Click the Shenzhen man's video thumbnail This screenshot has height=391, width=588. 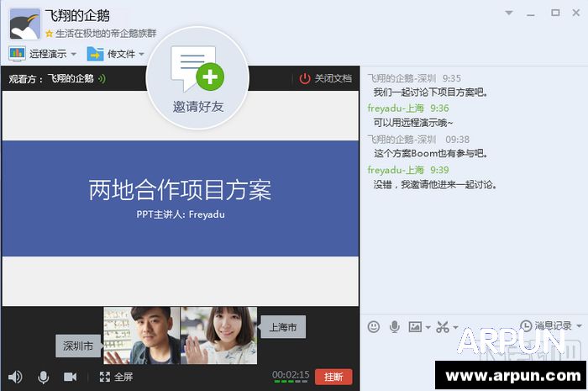(x=142, y=336)
